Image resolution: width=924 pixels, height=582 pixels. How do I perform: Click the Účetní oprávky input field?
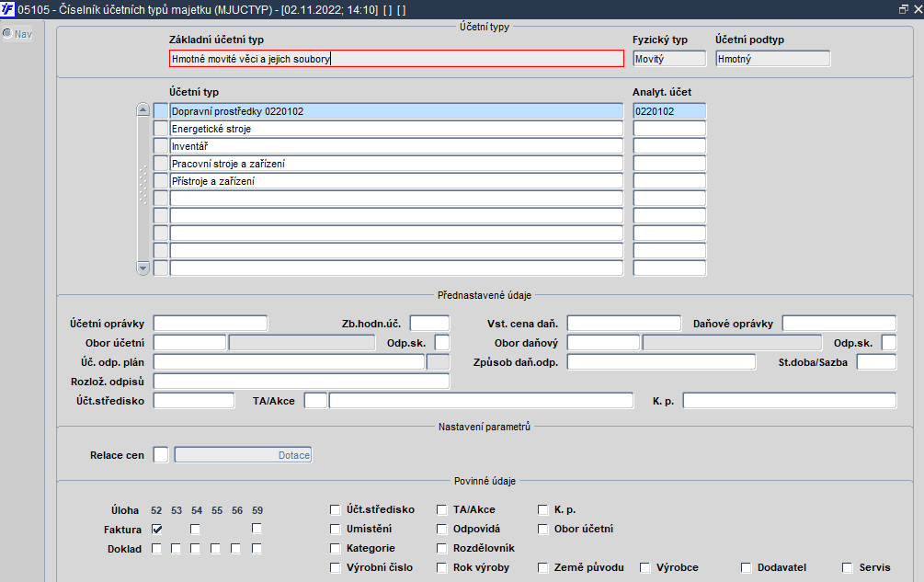[210, 323]
